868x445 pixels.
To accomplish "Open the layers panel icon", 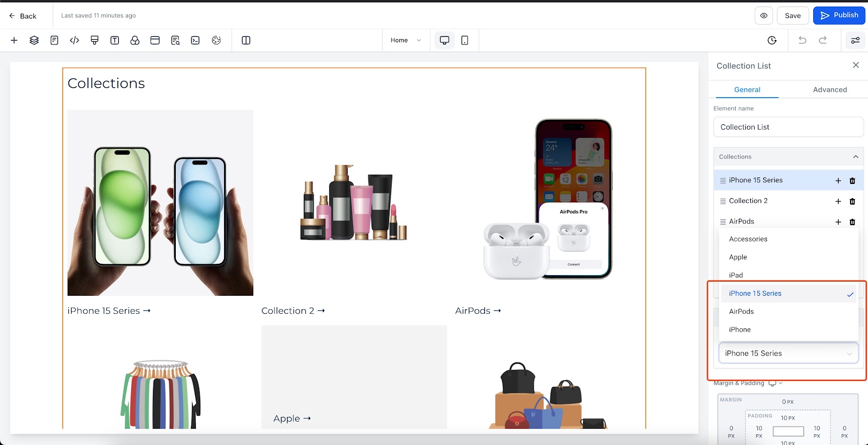I will tap(34, 40).
